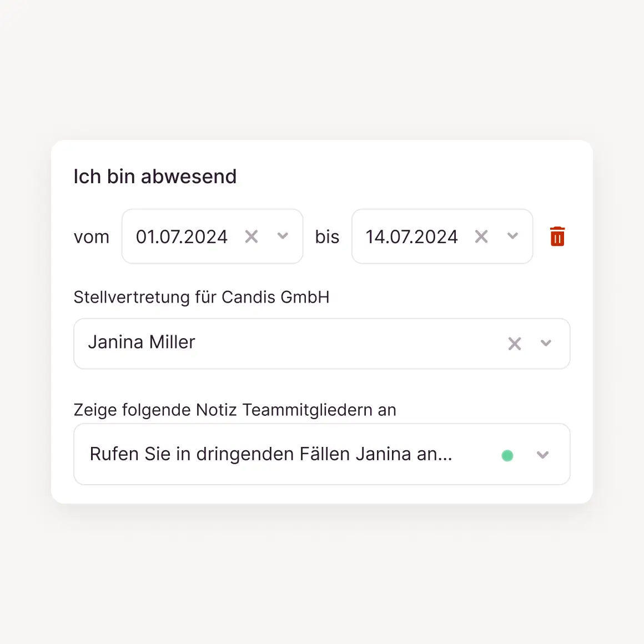Delete the absence entry with trash icon
The width and height of the screenshot is (644, 644).
point(557,237)
